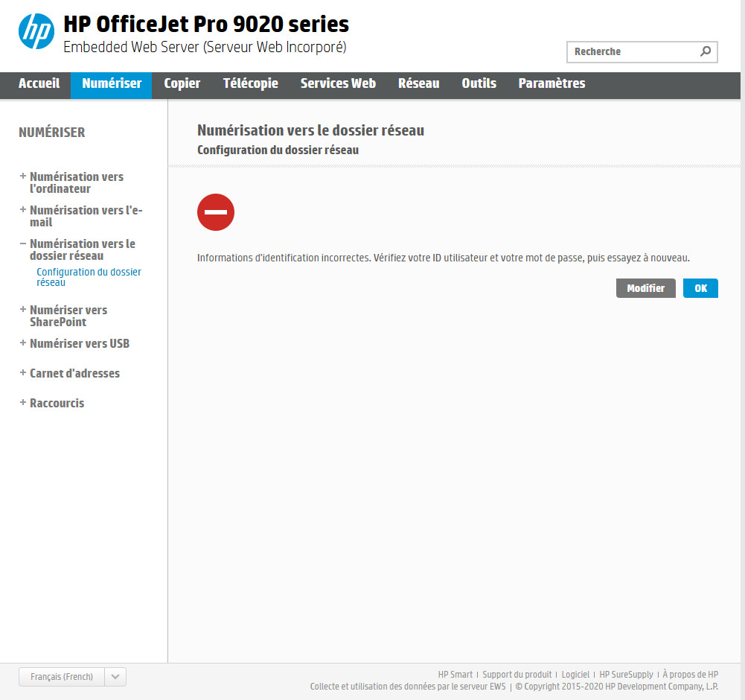Select the Numériser tab
The image size is (745, 700).
(x=112, y=85)
